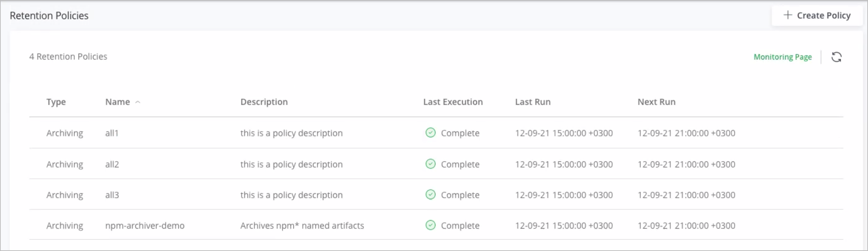Sort by the Type column header

pos(56,102)
